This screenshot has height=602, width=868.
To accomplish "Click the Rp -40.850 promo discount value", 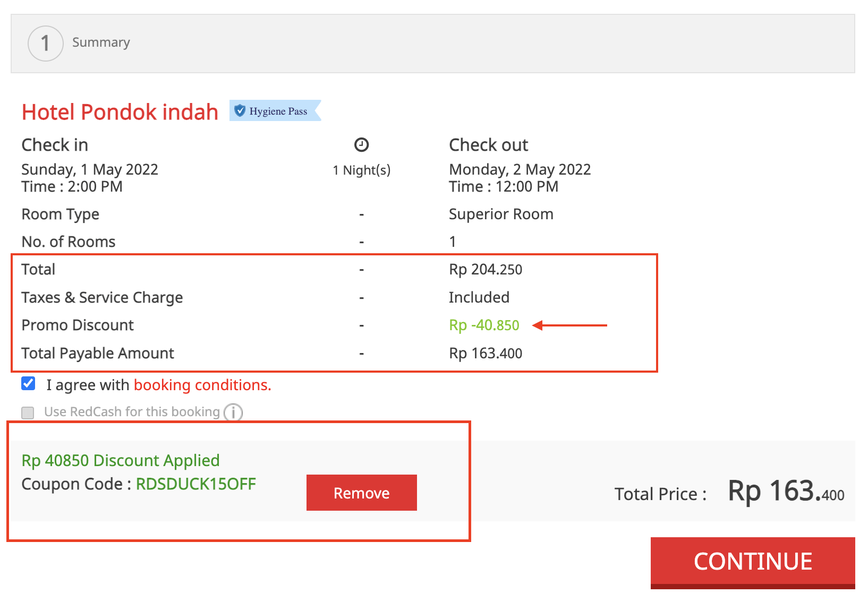I will tap(484, 325).
